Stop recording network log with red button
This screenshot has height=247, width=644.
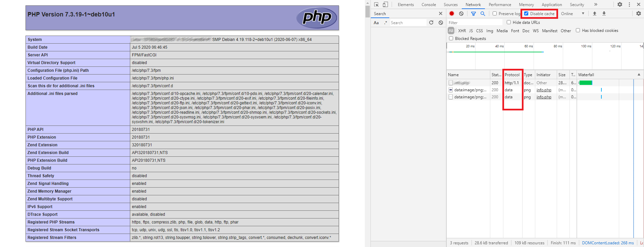coord(452,13)
